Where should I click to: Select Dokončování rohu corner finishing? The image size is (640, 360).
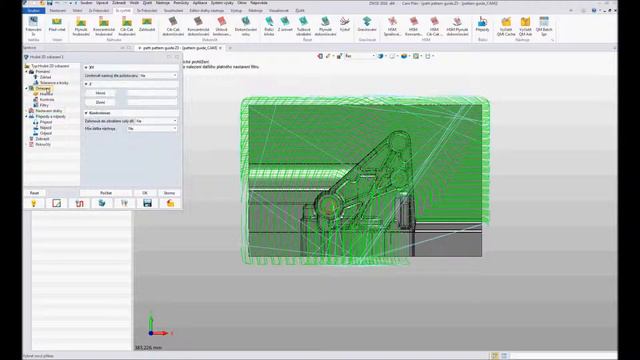pos(246,27)
